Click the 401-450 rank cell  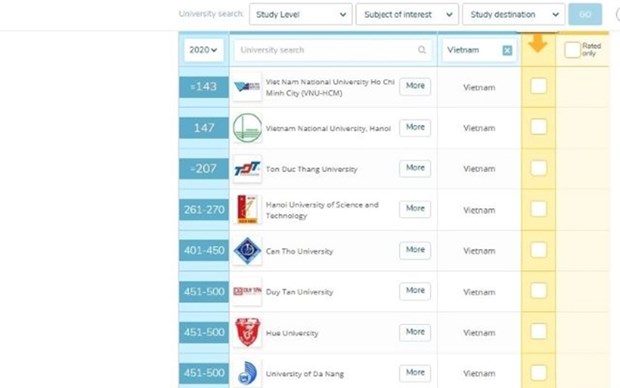click(x=204, y=250)
